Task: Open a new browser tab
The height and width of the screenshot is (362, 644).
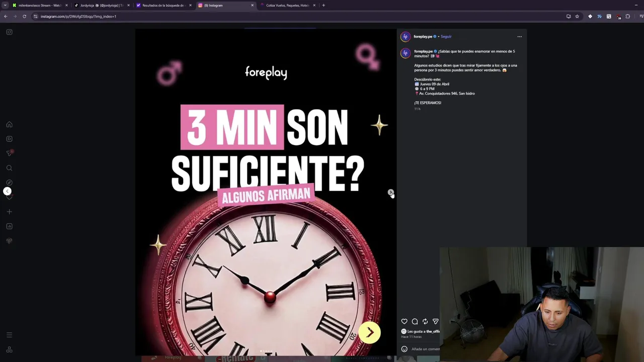Action: click(324, 6)
